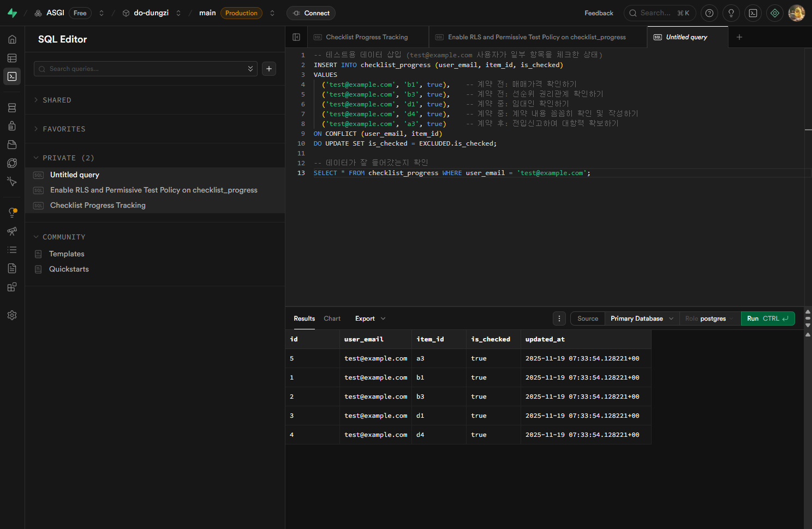Collapse the SQL Editor side panel
The width and height of the screenshot is (812, 529).
click(296, 37)
